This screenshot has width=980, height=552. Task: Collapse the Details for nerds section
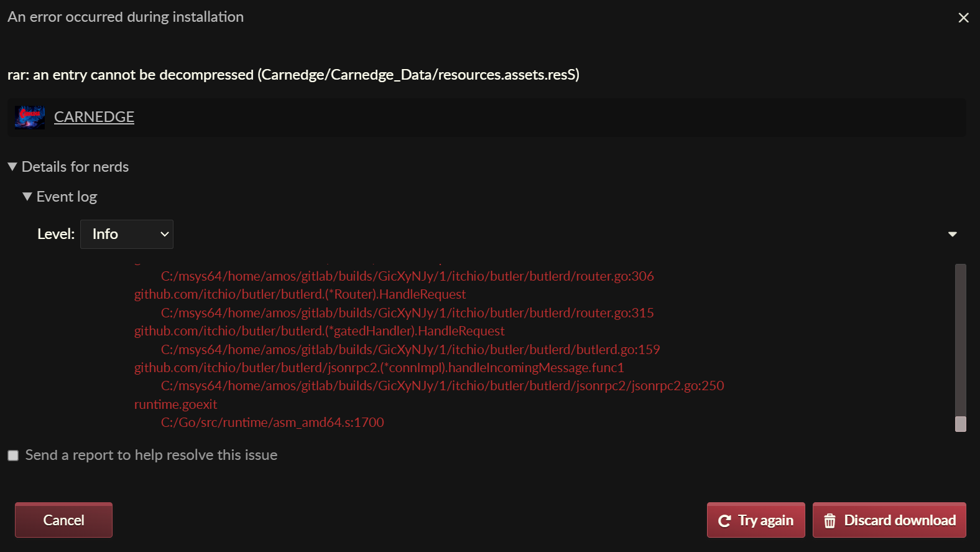tap(12, 167)
